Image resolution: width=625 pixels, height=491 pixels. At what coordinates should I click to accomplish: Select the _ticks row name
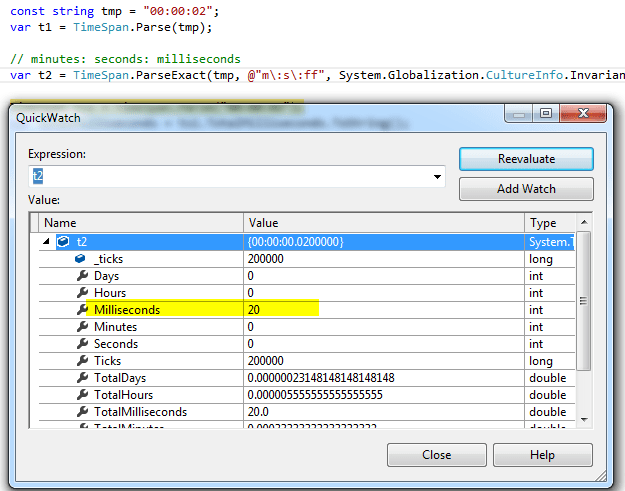pos(108,259)
